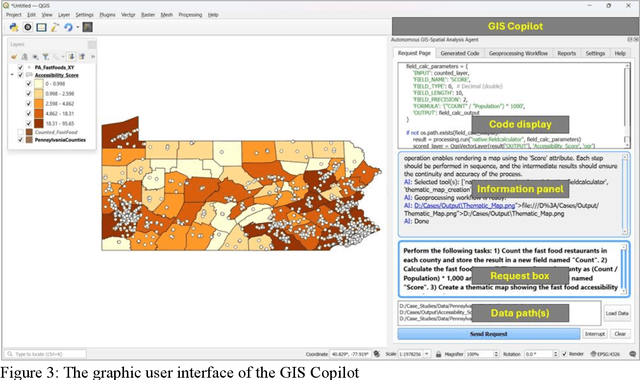Click the filter legend funnel icon
Viewport: 640px width, 380px height.
[46, 57]
